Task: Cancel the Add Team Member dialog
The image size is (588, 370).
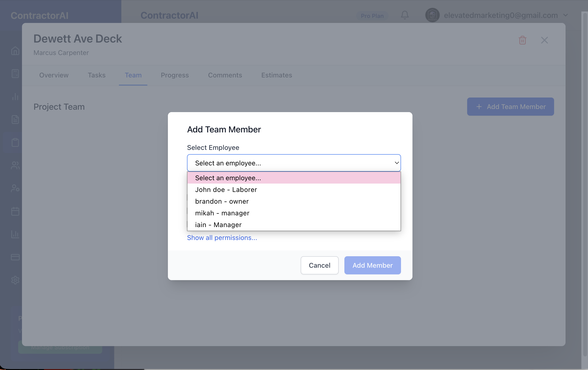Action: tap(320, 265)
